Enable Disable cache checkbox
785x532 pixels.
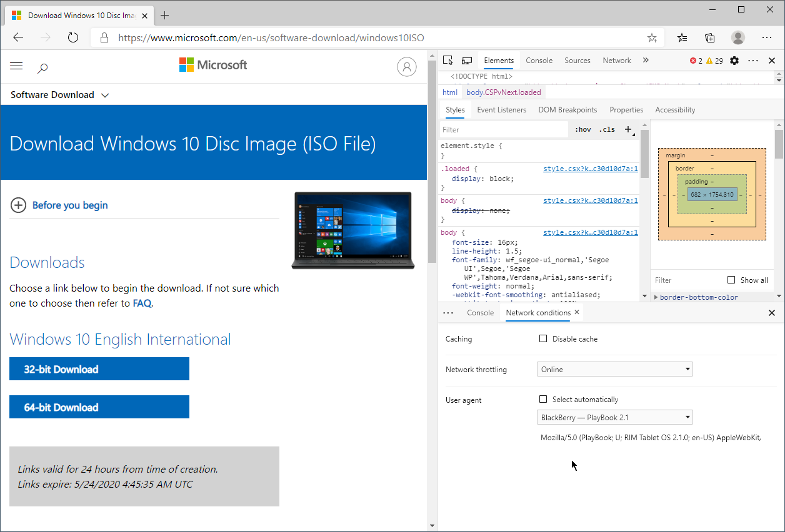[x=543, y=339]
